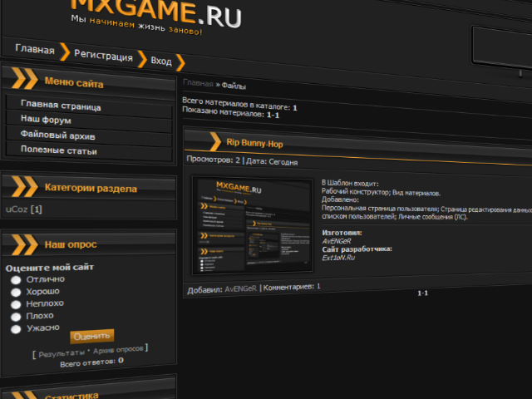Click the Дата: Сегодня text
This screenshot has height=399, width=532.
(272, 161)
